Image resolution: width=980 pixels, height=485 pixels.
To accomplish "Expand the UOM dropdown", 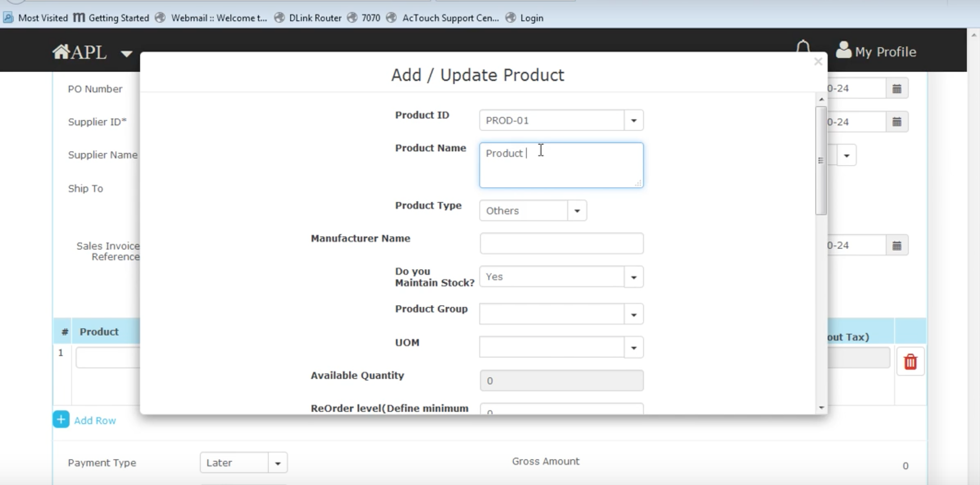I will (x=633, y=348).
